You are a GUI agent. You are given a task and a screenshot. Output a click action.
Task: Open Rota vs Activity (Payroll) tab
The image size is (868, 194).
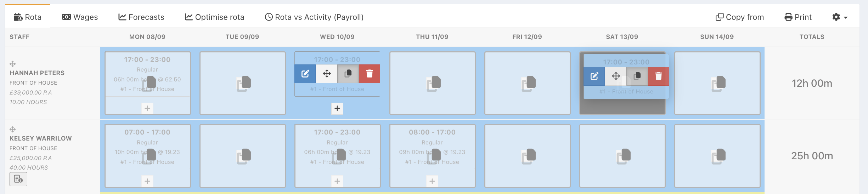point(314,17)
